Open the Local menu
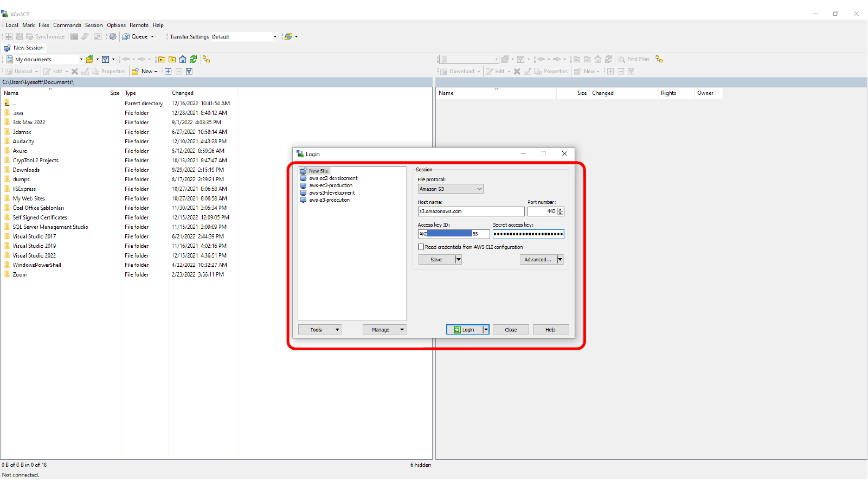This screenshot has width=868, height=488. (x=12, y=25)
